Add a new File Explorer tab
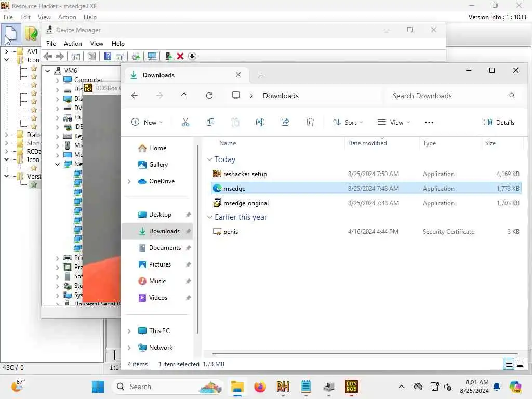The height and width of the screenshot is (399, 532). click(261, 75)
